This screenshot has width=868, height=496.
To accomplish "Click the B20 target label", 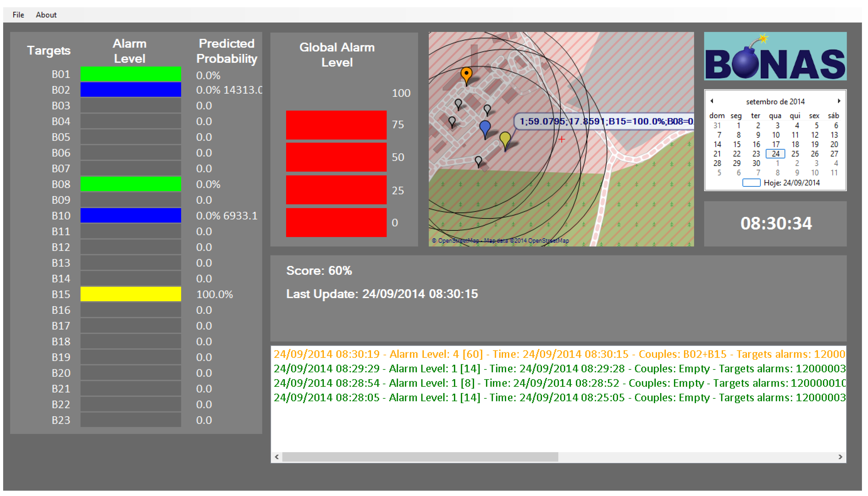I will [61, 373].
